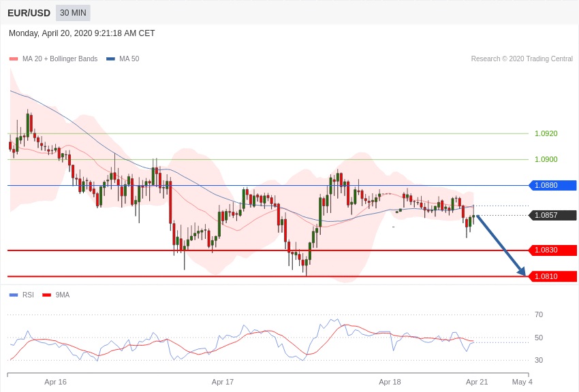
Task: Click the chart date and time text
Action: tap(82, 33)
